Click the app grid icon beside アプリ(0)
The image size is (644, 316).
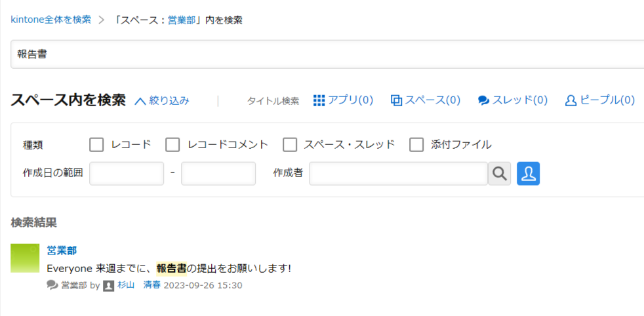coord(319,100)
